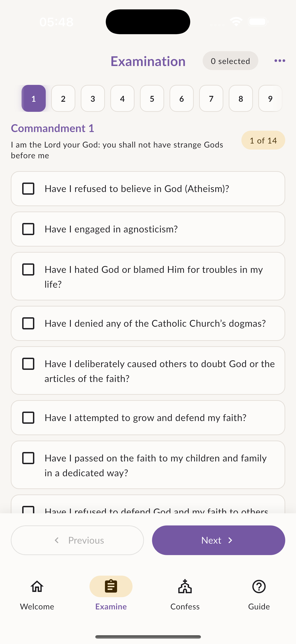Go to commandment 9 tab
Viewport: 296px width, 644px height.
coord(270,99)
